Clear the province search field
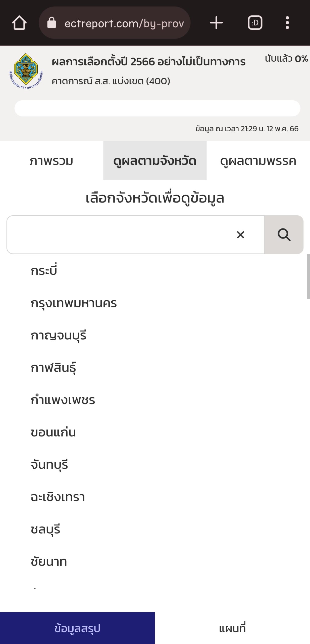 click(x=240, y=235)
